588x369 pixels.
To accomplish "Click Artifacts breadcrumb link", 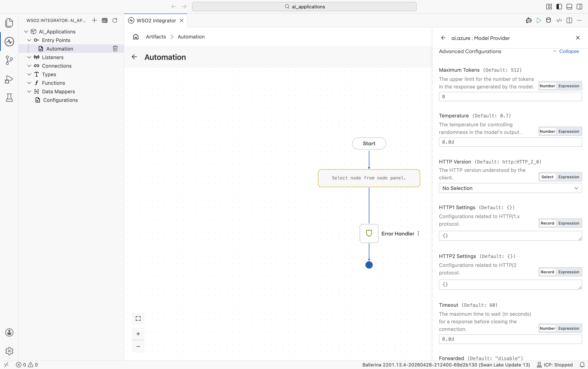I will tap(156, 37).
